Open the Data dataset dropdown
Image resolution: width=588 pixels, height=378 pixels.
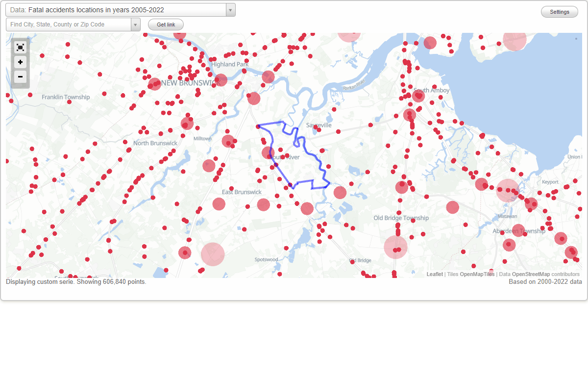click(x=229, y=9)
